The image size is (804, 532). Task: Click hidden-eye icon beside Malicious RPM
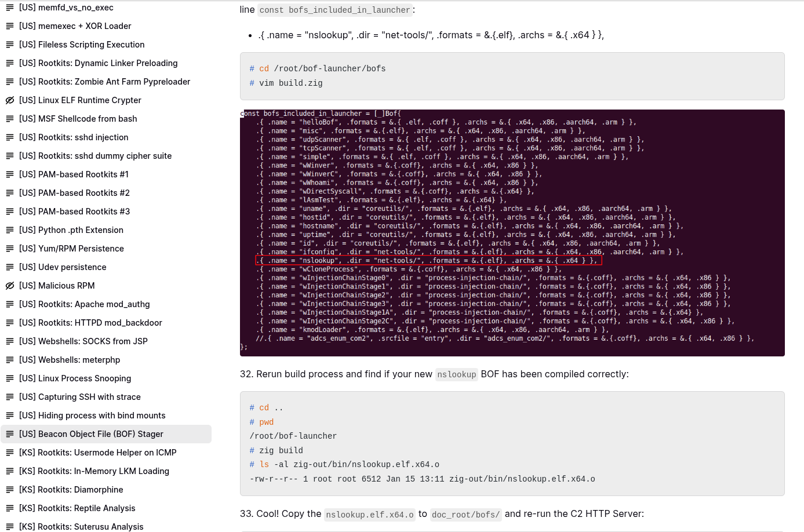click(10, 286)
